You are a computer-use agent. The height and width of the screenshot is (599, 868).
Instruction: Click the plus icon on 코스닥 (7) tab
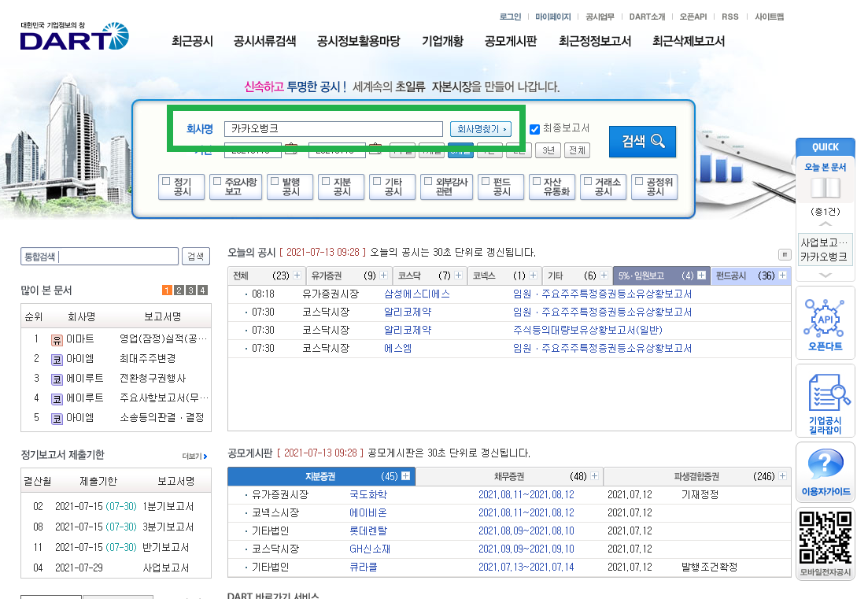pos(458,275)
